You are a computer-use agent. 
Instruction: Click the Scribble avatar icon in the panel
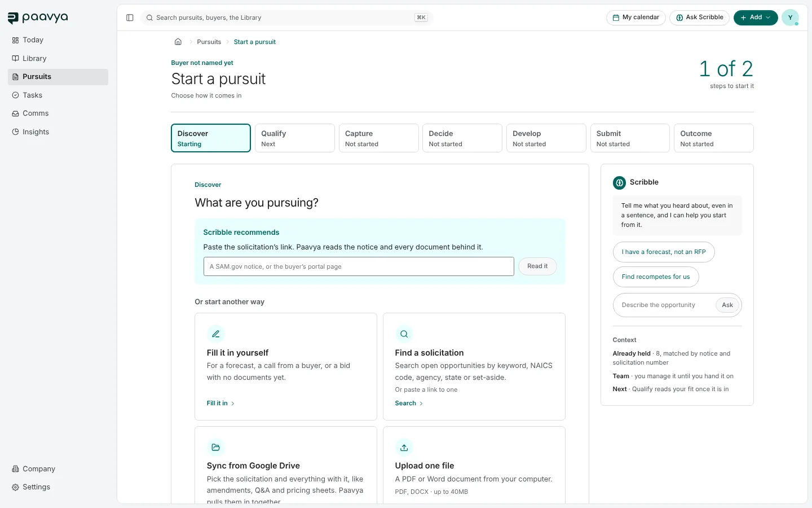point(619,182)
